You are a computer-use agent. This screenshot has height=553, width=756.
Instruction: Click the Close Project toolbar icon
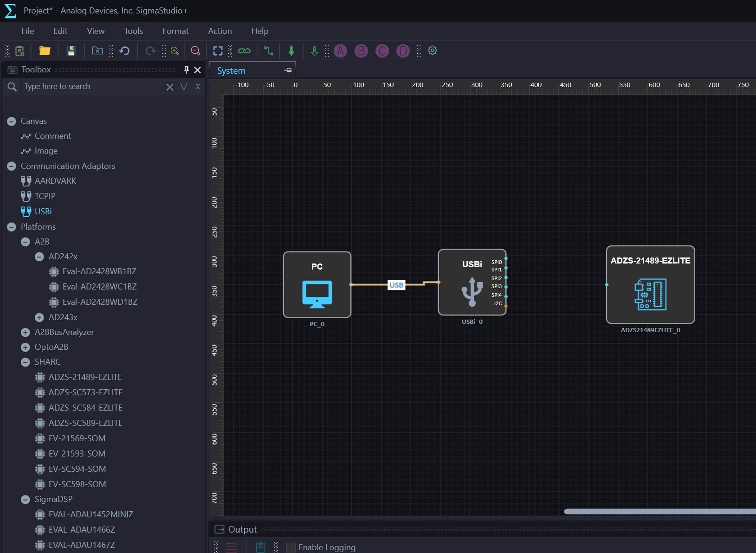point(97,51)
